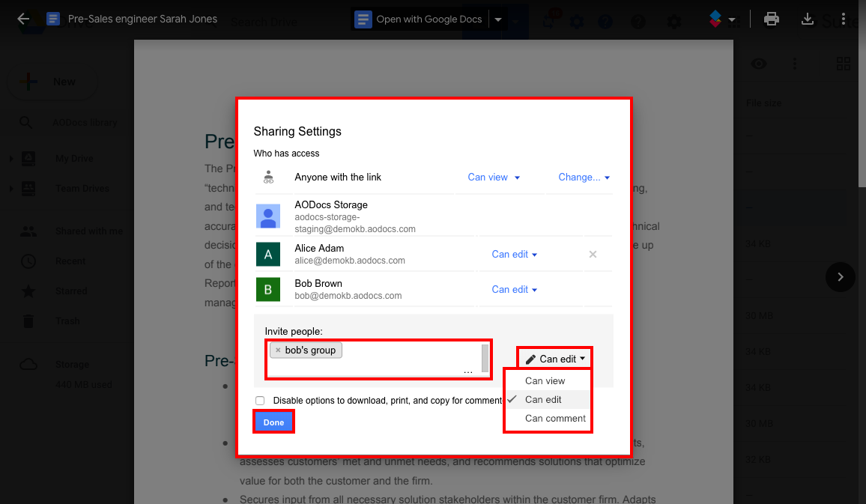Viewport: 866px width, 504px height.
Task: Select Can view from the open permission menu
Action: 548,381
